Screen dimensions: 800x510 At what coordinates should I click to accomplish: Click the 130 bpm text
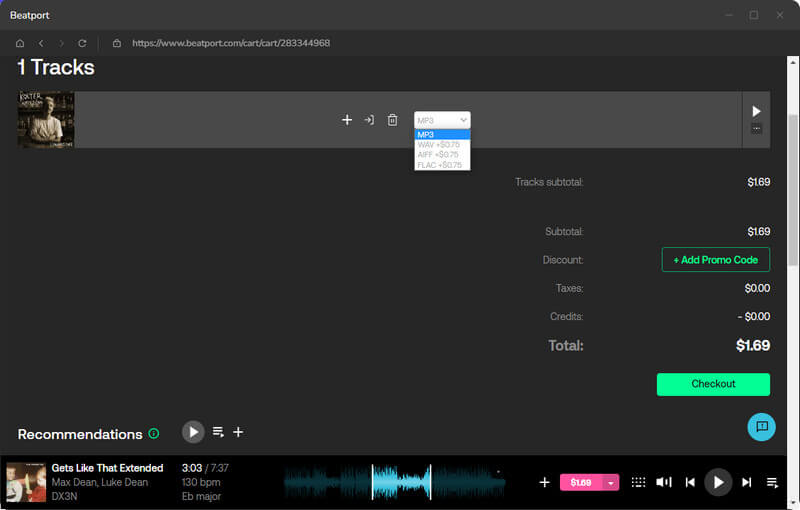pos(201,482)
